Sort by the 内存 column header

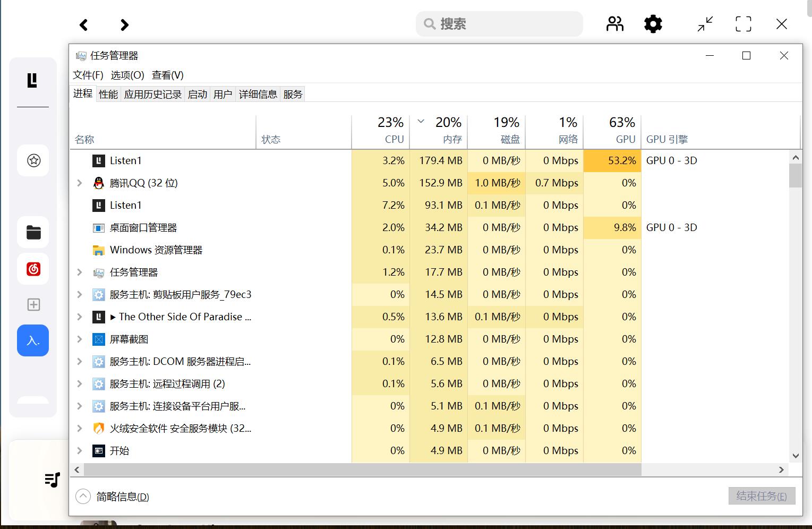click(x=439, y=131)
